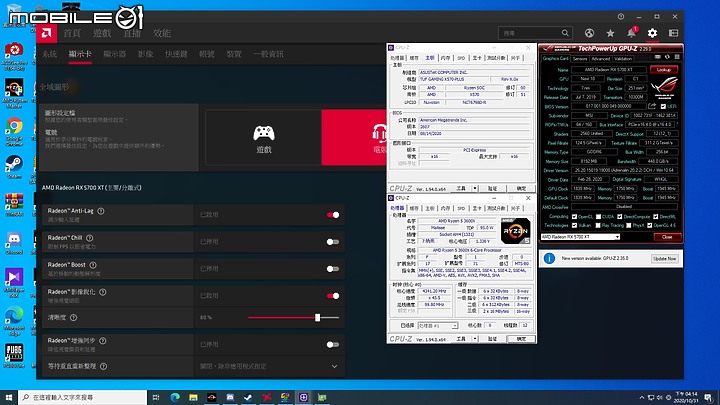Select the Gaming controller profile tile
The width and height of the screenshot is (720, 405).
pyautogui.click(x=264, y=137)
